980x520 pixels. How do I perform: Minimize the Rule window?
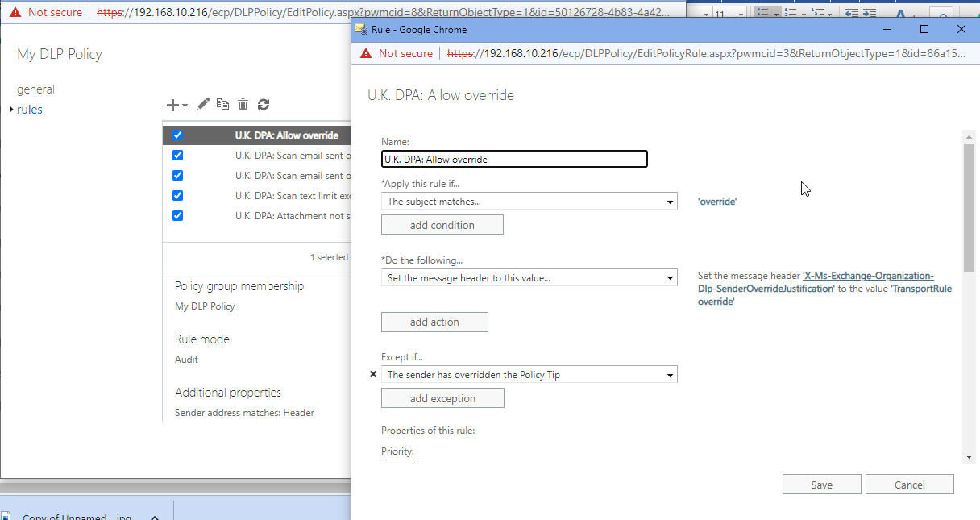[x=887, y=29]
